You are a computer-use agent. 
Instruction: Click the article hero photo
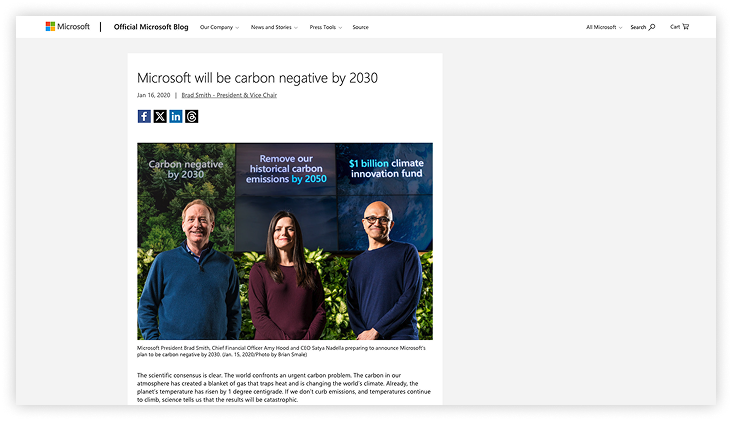click(285, 241)
